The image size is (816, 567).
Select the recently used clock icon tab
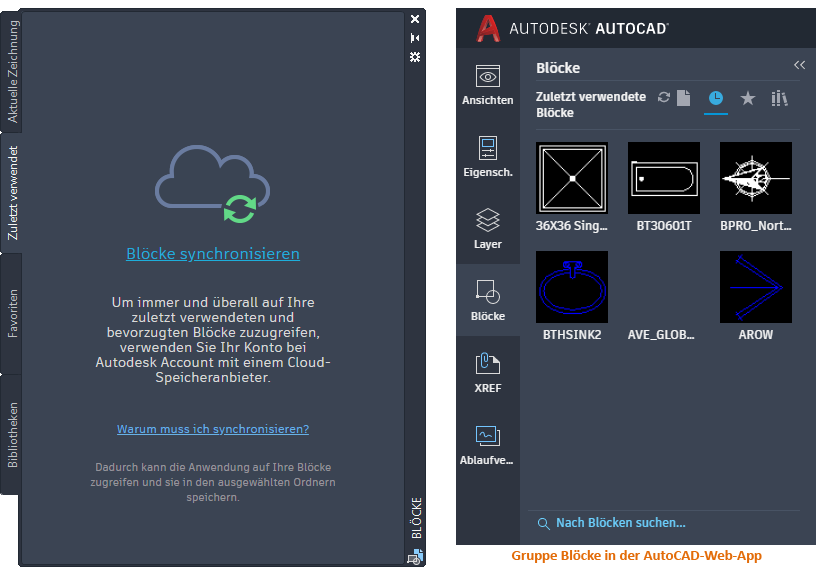(716, 98)
